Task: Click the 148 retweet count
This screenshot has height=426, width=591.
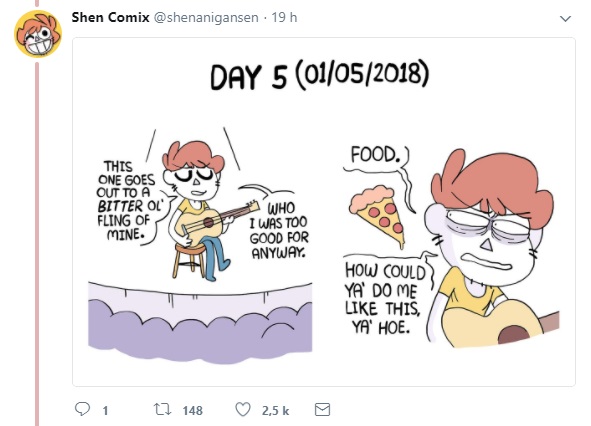Action: pyautogui.click(x=193, y=411)
